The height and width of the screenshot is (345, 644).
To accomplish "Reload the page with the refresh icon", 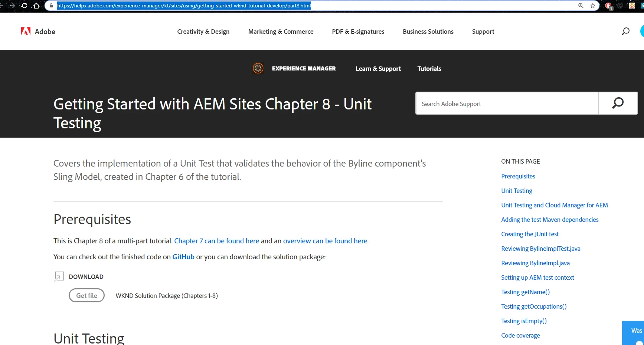I will (x=24, y=6).
